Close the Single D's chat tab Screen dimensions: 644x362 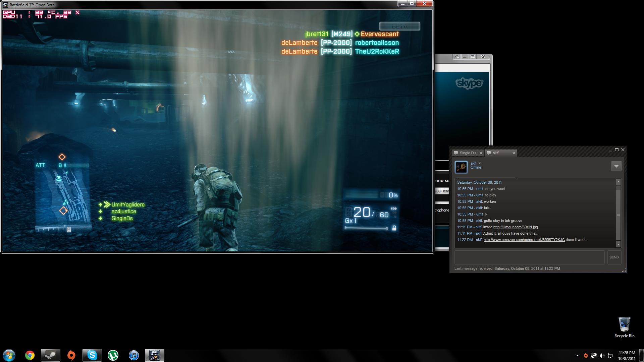coord(481,153)
